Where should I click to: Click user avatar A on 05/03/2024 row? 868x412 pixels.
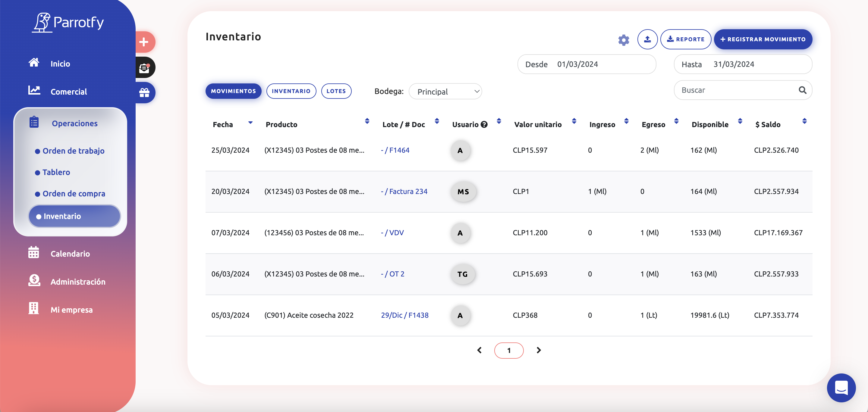pos(460,315)
